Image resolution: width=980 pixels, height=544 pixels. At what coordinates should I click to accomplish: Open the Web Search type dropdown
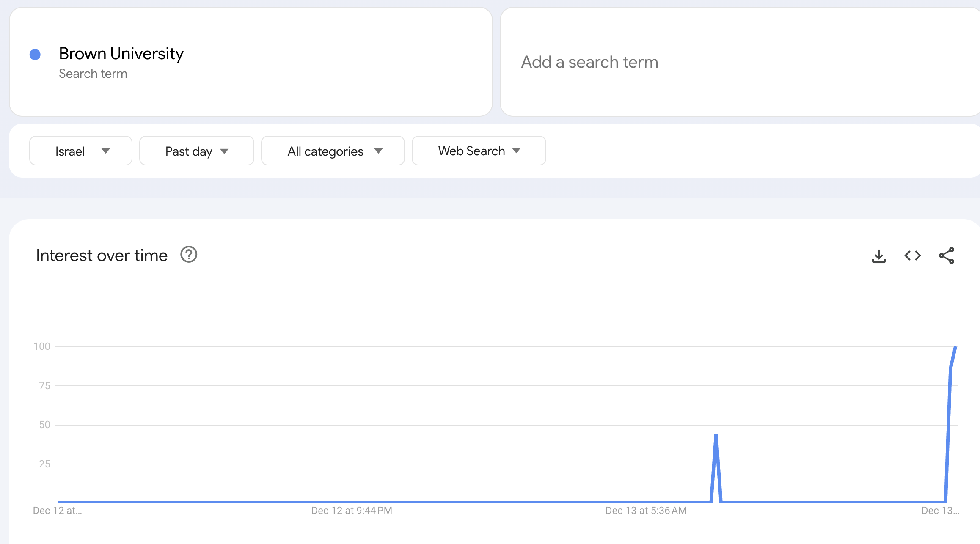point(478,151)
